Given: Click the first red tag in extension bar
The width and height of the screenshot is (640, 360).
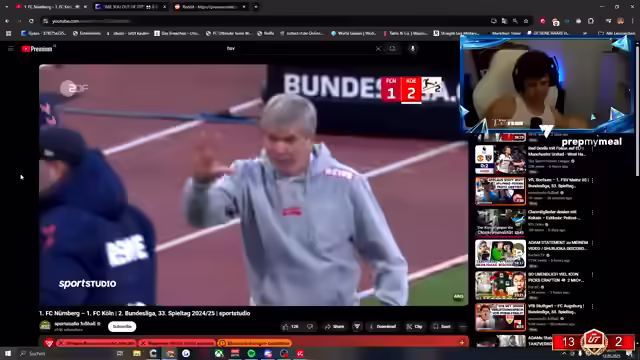Looking at the screenshot, I should [96, 343].
